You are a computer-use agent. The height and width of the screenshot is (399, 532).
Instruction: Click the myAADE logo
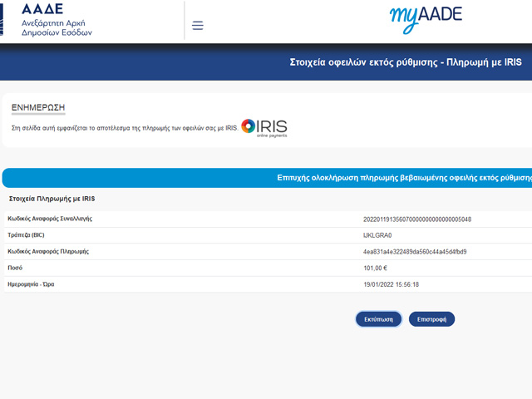pyautogui.click(x=425, y=18)
